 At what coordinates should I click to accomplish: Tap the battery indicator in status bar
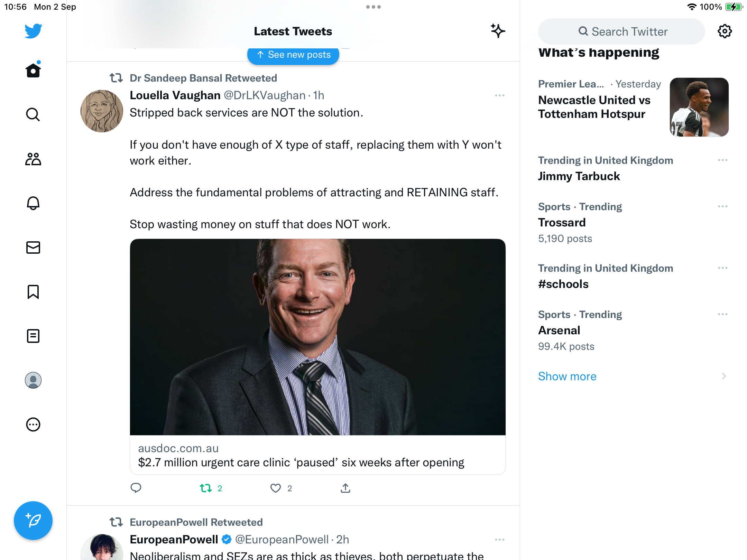(734, 7)
